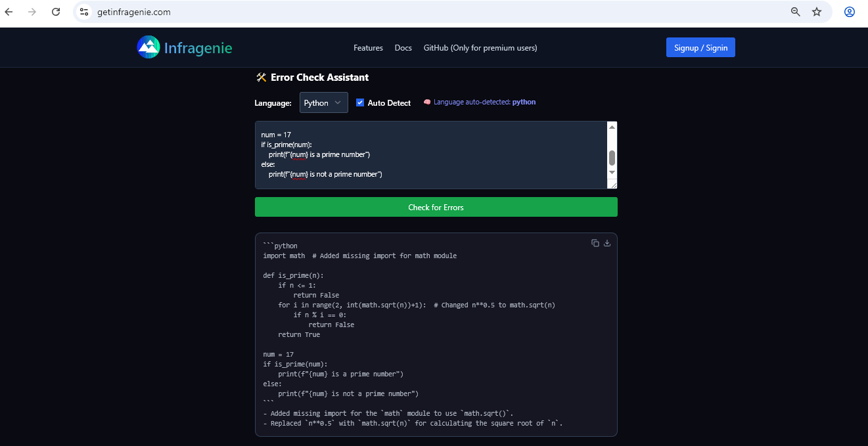Open the browser profile avatar icon
The height and width of the screenshot is (446, 868).
point(850,12)
